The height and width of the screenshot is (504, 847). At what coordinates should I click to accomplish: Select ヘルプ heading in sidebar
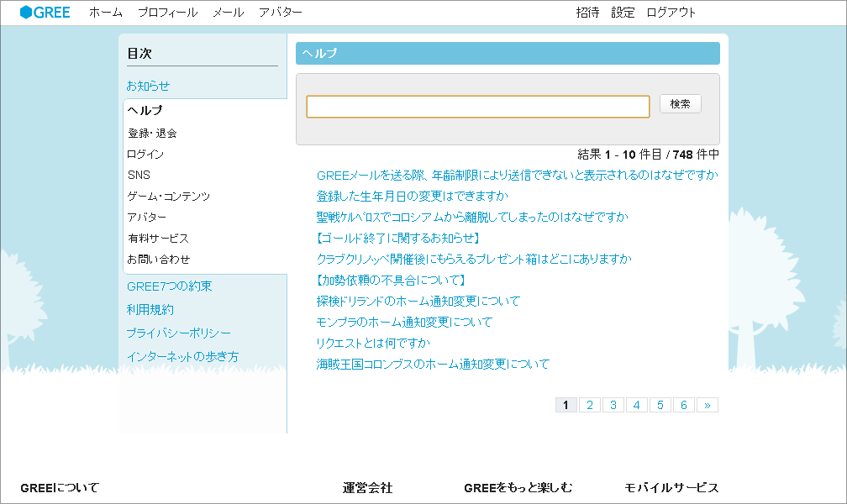point(145,110)
